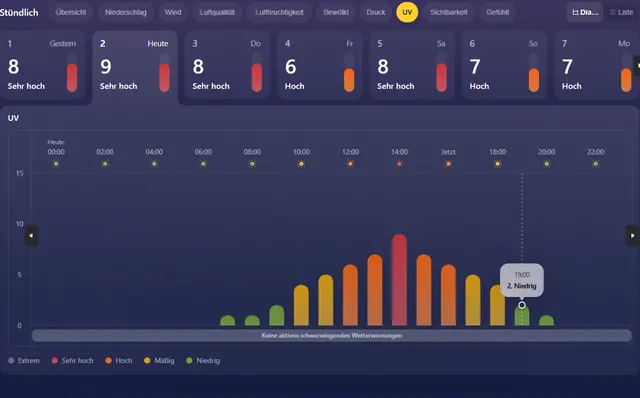640x398 pixels.
Task: Click the sun icon under 14:00
Action: (x=400, y=164)
